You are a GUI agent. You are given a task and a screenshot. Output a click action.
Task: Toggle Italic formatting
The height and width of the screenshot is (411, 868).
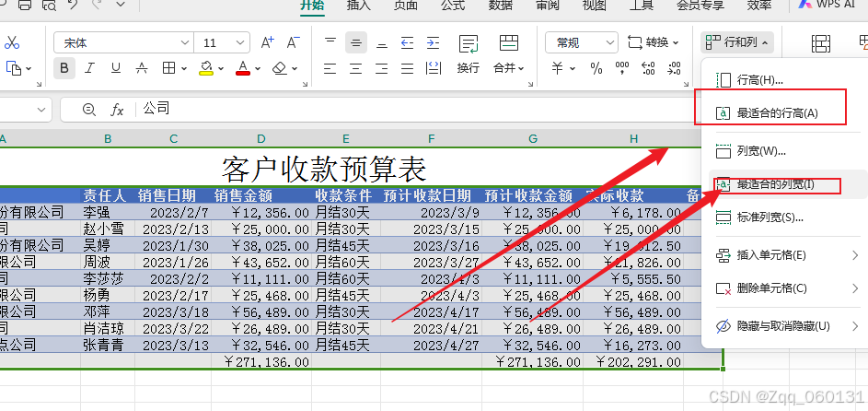(89, 68)
